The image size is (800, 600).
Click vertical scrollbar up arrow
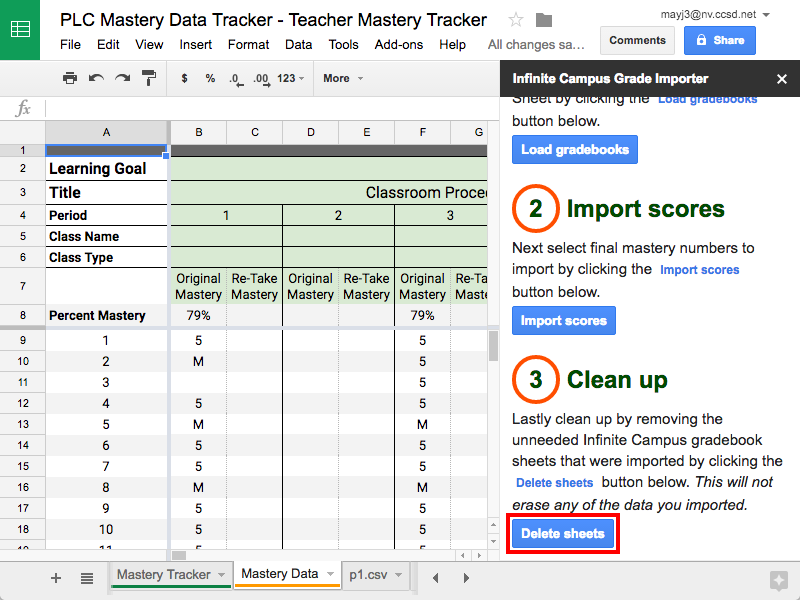[x=493, y=524]
